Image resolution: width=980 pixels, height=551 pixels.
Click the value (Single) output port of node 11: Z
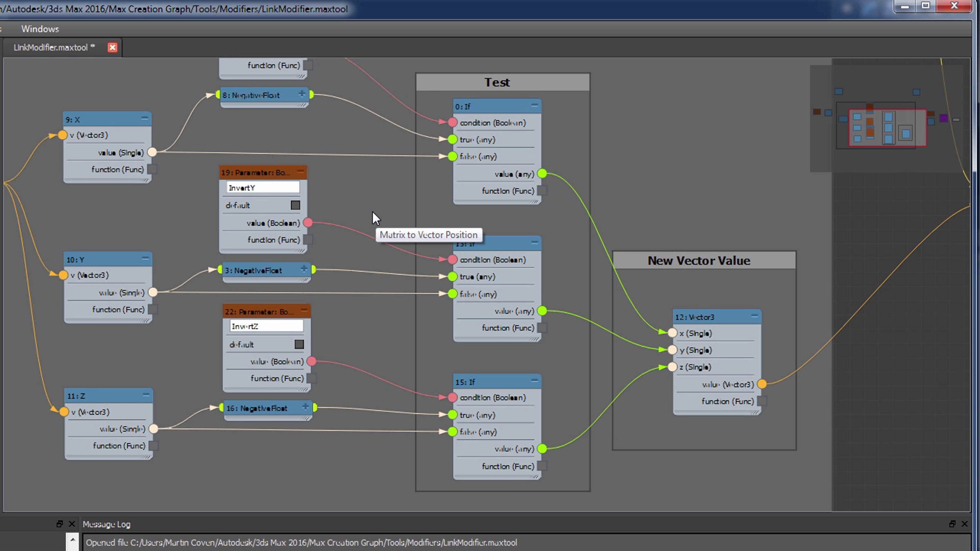(x=154, y=429)
